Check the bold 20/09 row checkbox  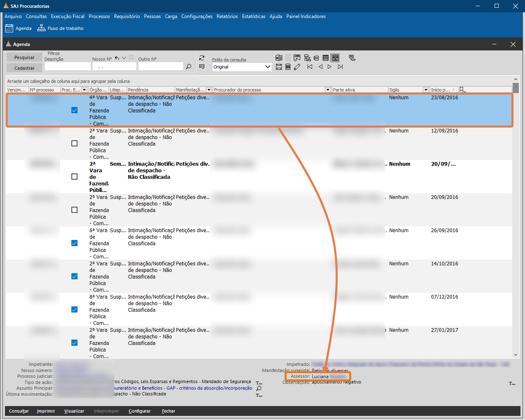(74, 177)
